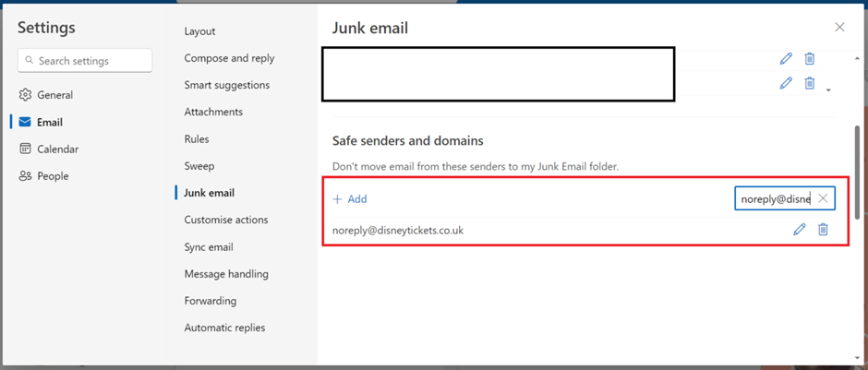Image resolution: width=868 pixels, height=370 pixels.
Task: Click the safe sender email input field
Action: click(777, 199)
